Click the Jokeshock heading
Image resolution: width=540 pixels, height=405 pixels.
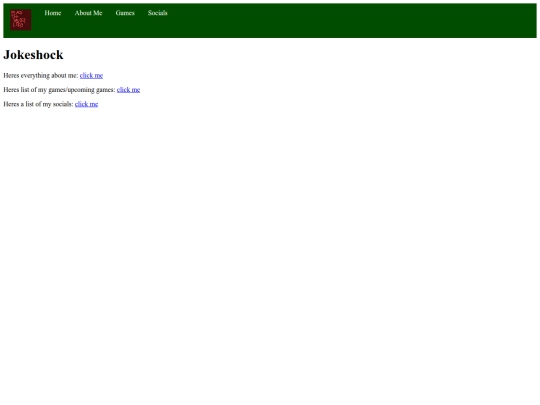[x=33, y=55]
